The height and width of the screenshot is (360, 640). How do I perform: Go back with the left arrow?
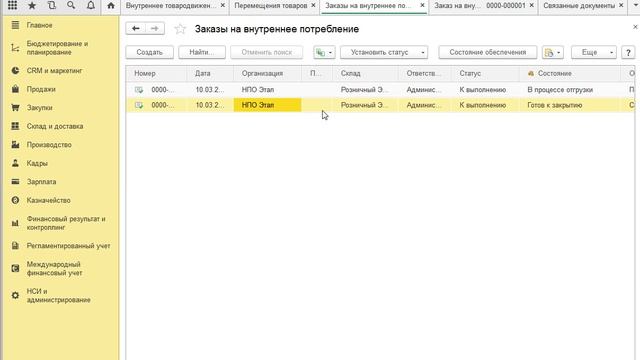point(136,29)
